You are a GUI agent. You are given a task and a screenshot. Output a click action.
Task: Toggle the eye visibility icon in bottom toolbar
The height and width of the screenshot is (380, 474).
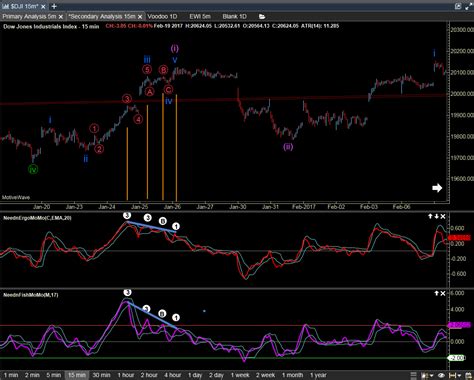point(441,375)
